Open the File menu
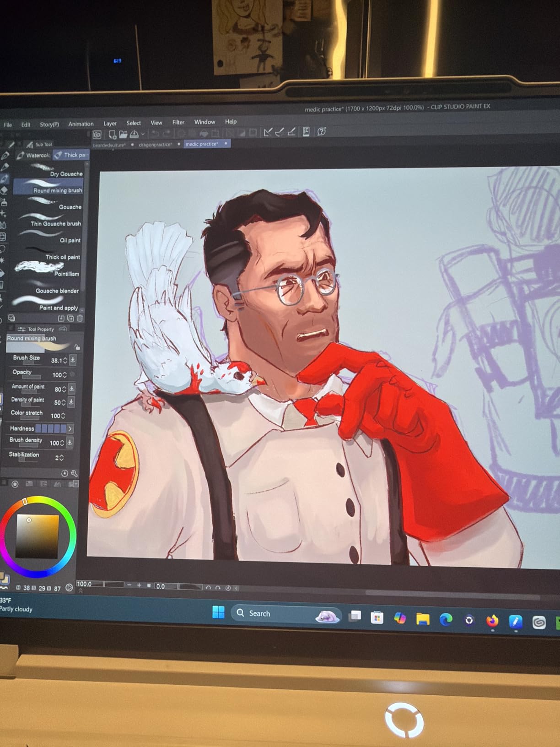The height and width of the screenshot is (747, 560). coord(8,124)
